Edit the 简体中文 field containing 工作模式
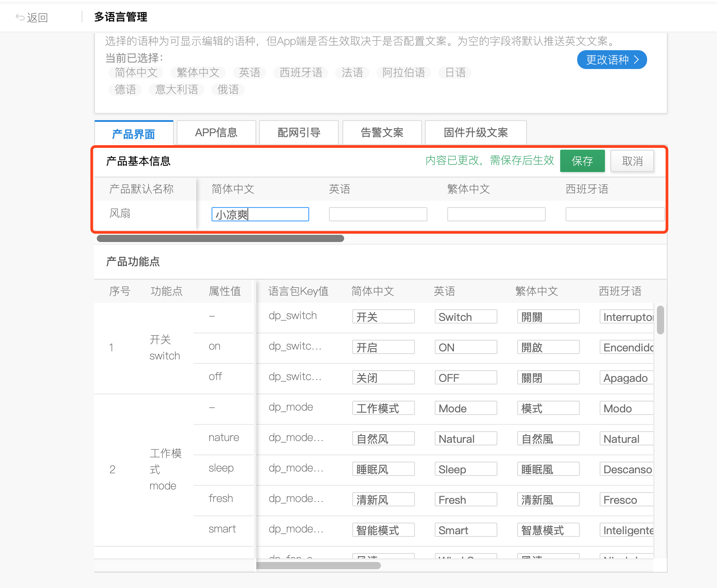This screenshot has width=717, height=588. click(384, 408)
